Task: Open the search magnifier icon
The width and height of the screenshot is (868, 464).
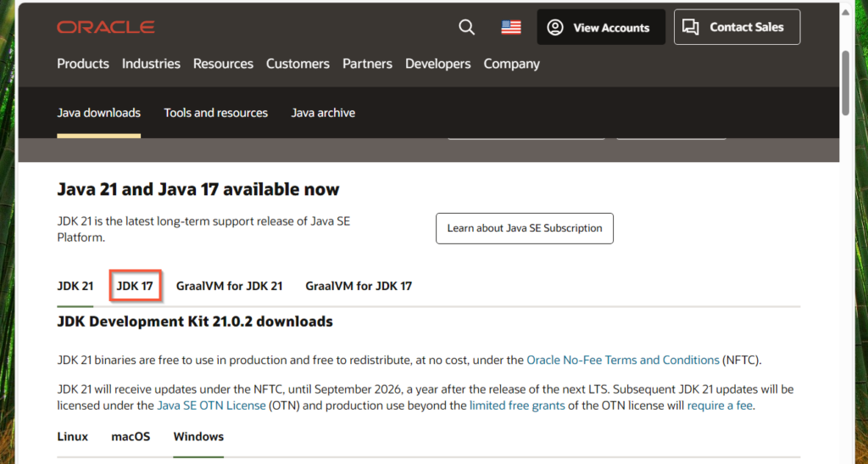Action: (x=467, y=27)
